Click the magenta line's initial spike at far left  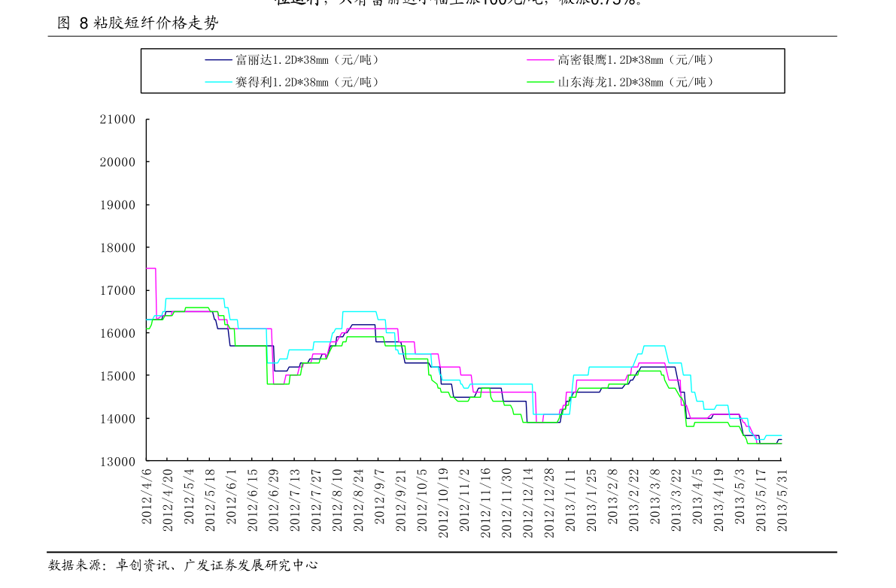click(x=150, y=268)
